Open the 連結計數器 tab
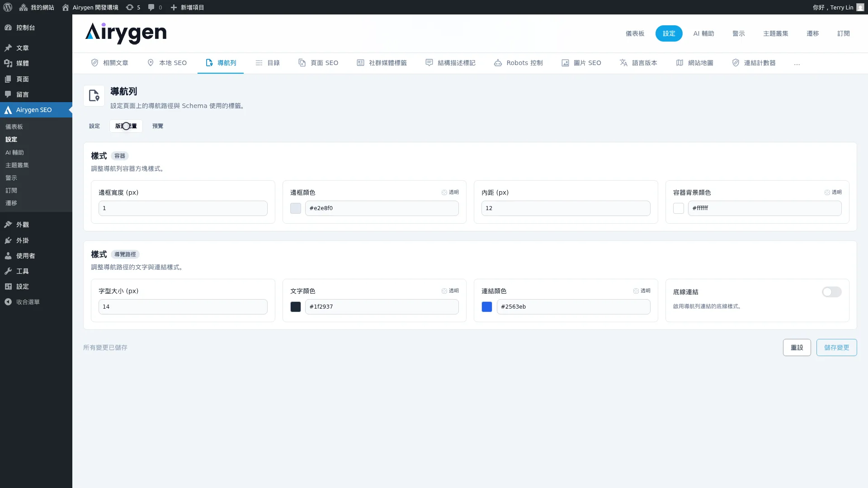 (x=754, y=63)
